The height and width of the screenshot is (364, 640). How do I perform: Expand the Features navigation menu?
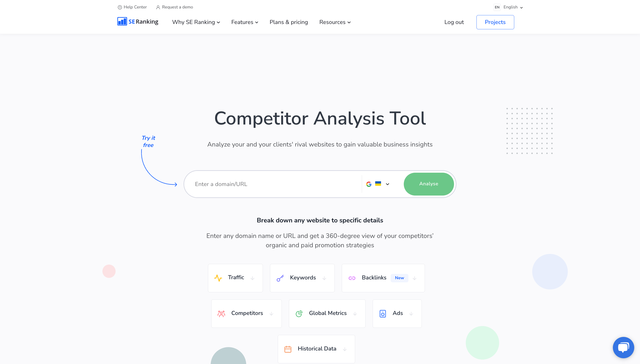pyautogui.click(x=244, y=22)
